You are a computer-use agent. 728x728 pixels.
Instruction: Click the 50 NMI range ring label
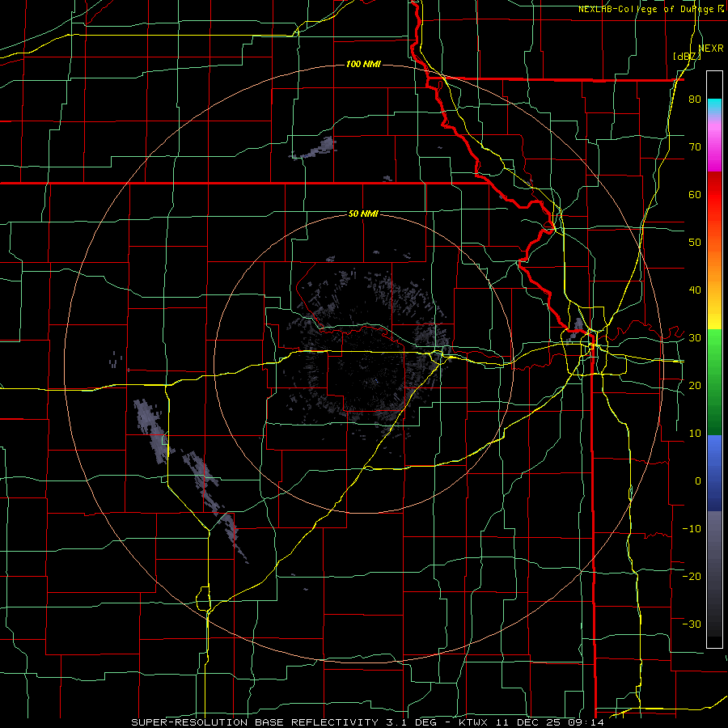[363, 214]
